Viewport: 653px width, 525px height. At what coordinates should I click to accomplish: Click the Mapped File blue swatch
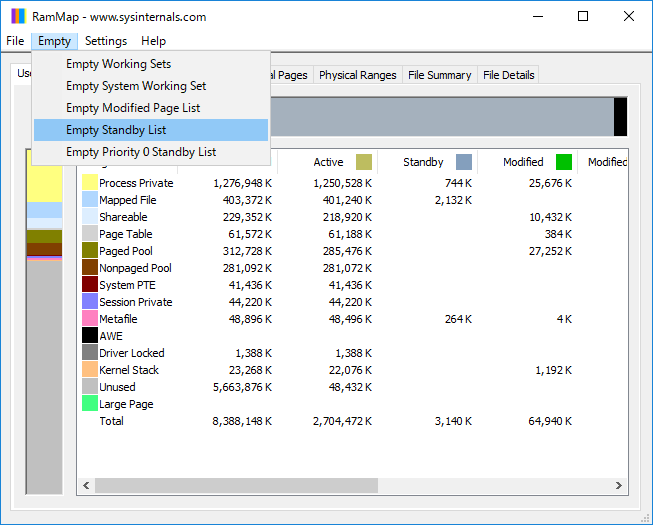pyautogui.click(x=90, y=200)
